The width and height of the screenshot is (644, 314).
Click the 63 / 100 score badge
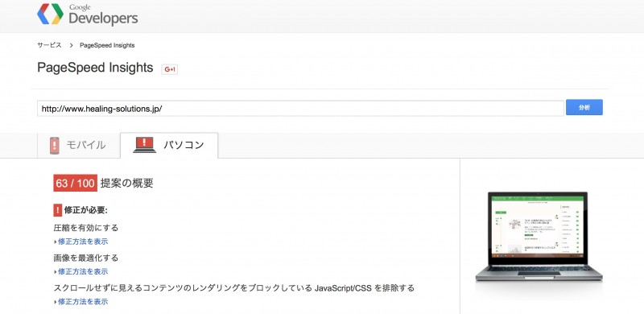[75, 184]
